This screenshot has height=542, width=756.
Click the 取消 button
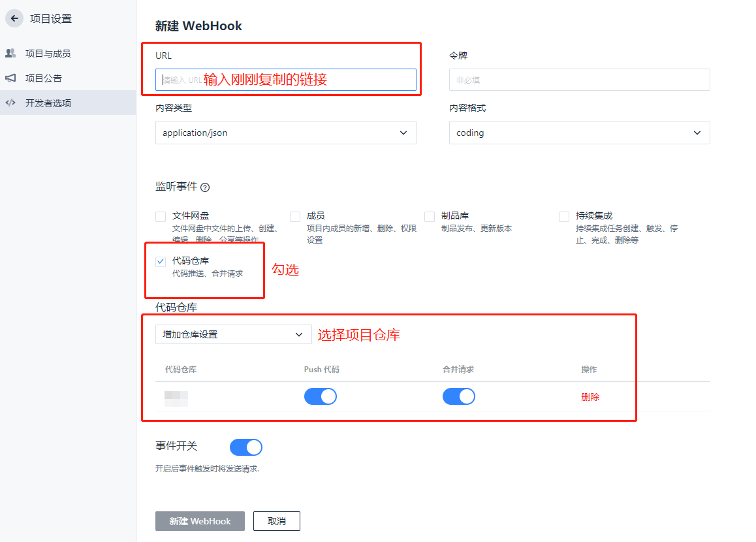[277, 521]
